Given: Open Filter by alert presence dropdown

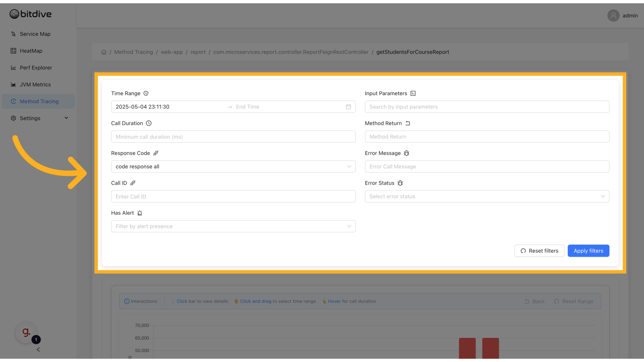Looking at the screenshot, I should 233,226.
